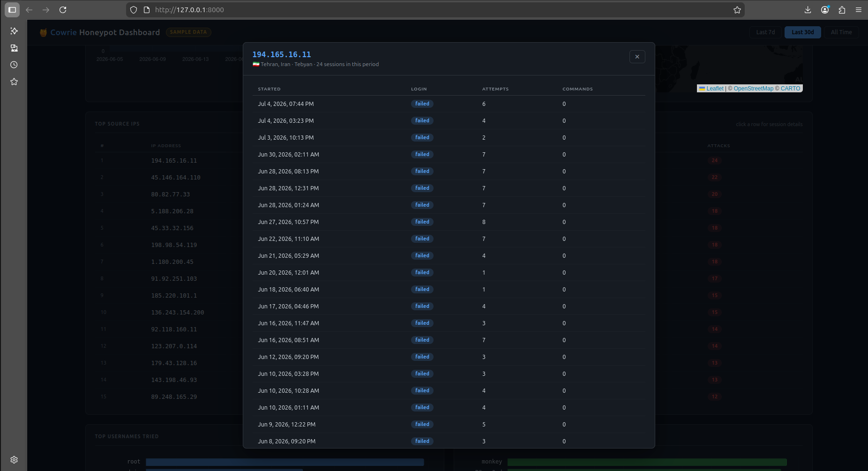
Task: Open the Firefox account profile icon
Action: tap(825, 10)
